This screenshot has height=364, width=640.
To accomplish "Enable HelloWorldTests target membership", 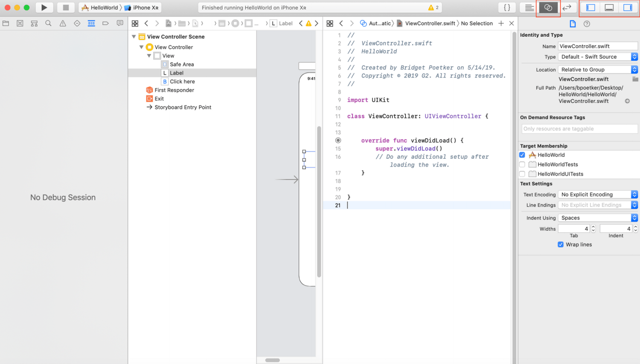I will tap(522, 164).
